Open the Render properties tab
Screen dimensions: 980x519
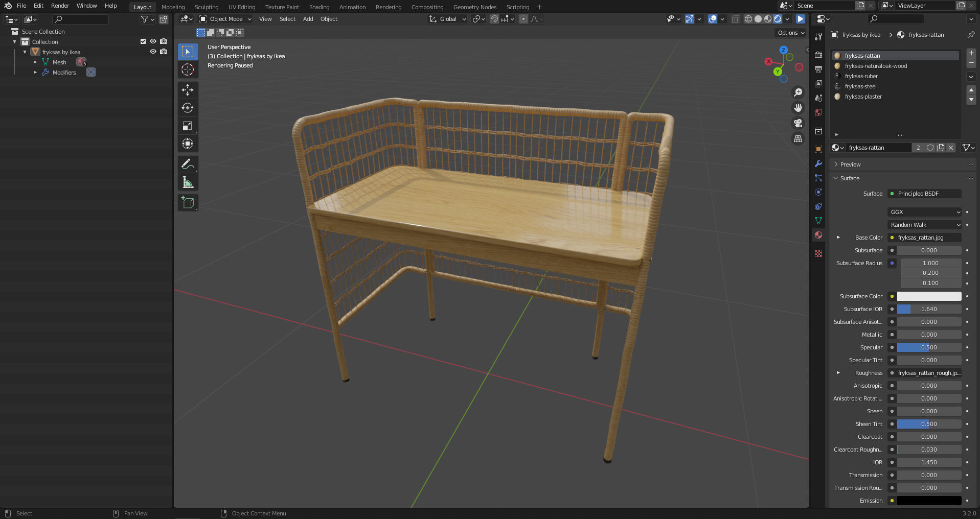[x=818, y=55]
